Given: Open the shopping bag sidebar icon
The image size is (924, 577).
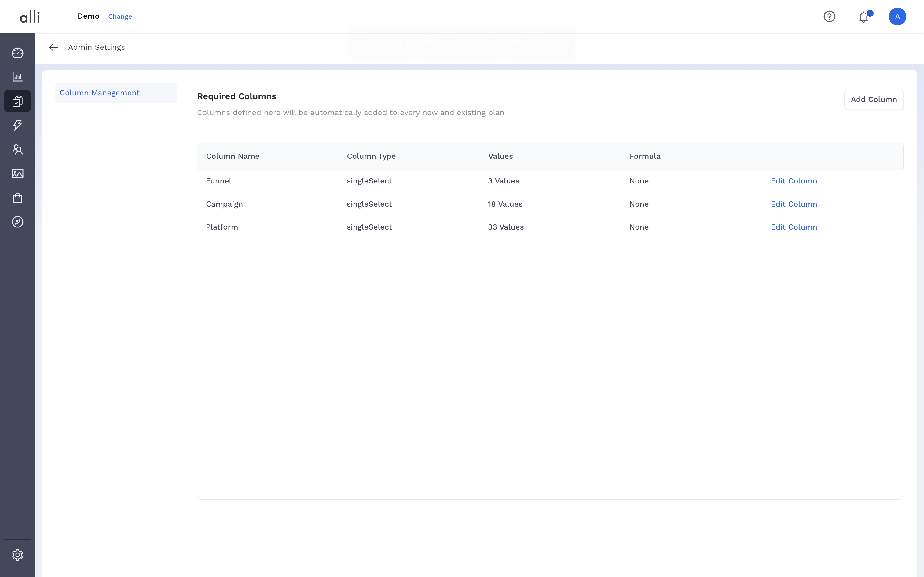Looking at the screenshot, I should point(17,198).
